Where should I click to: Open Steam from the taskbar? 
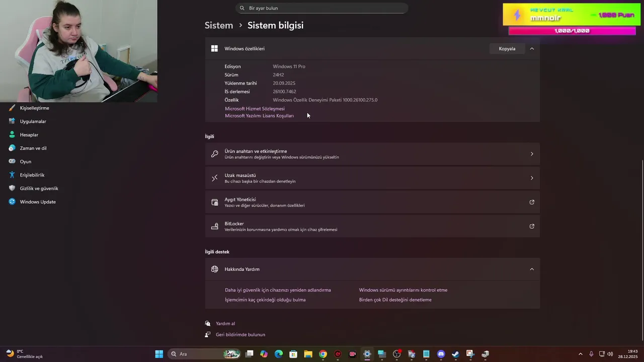455,354
